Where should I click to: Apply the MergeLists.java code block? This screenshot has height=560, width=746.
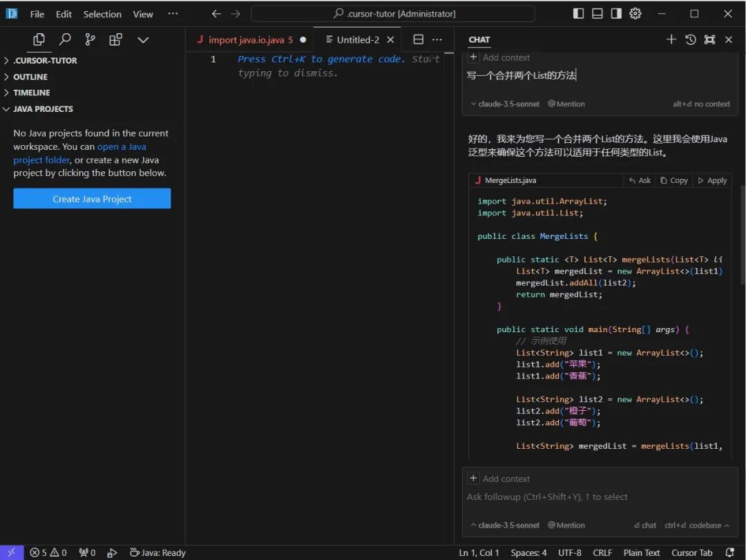point(712,180)
